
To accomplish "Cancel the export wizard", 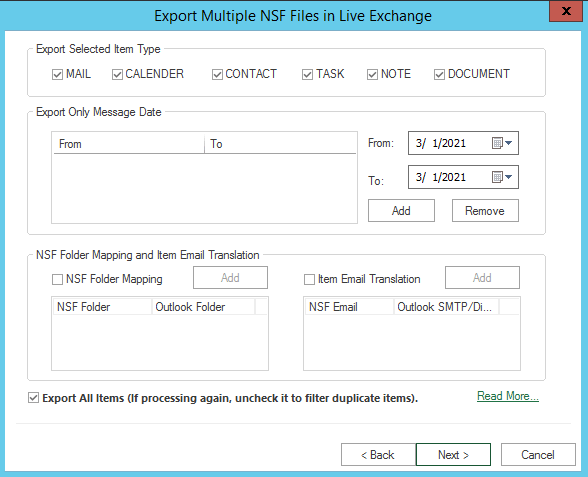I will click(x=538, y=454).
